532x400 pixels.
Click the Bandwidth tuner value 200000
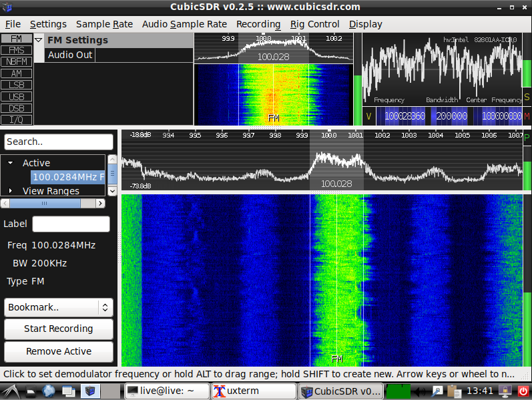pyautogui.click(x=452, y=116)
